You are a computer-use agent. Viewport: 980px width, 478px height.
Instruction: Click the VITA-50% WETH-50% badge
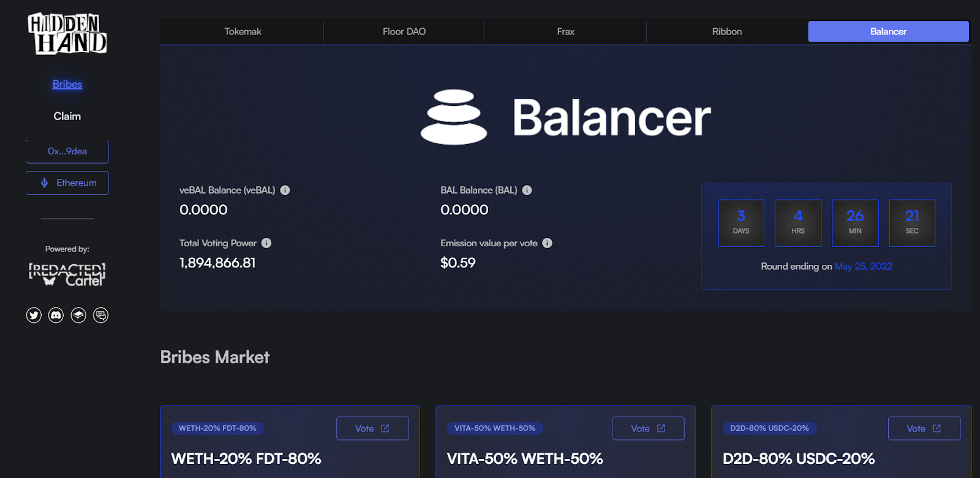click(495, 428)
